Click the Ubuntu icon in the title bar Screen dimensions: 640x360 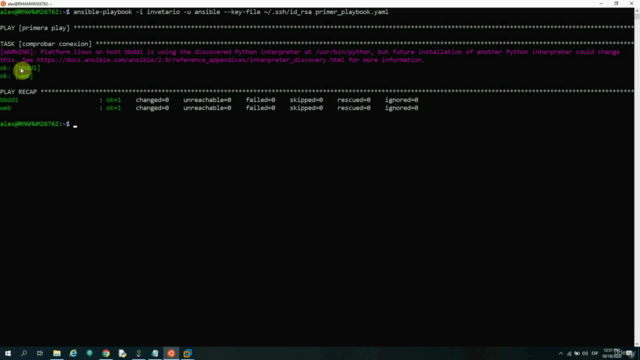pos(3,4)
